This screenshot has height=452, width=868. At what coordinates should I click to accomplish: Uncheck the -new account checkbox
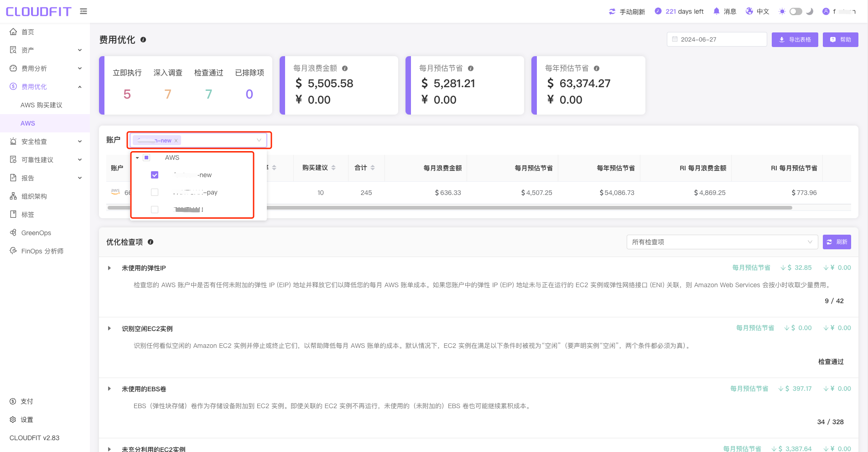coord(155,175)
